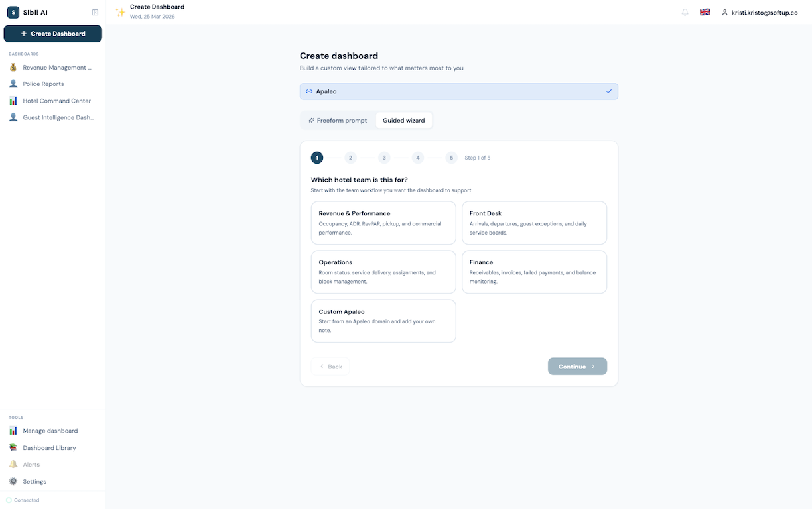This screenshot has width=812, height=509.
Task: Click the Settings gear icon
Action: point(13,481)
